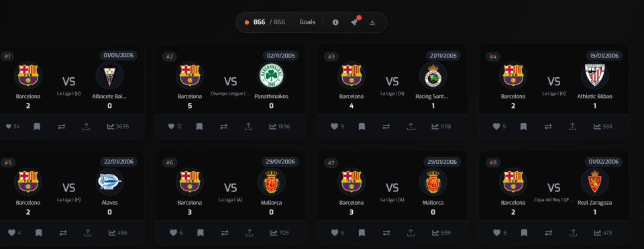Click the 15/01/2006 date badge
The image size is (644, 249).
pyautogui.click(x=604, y=56)
